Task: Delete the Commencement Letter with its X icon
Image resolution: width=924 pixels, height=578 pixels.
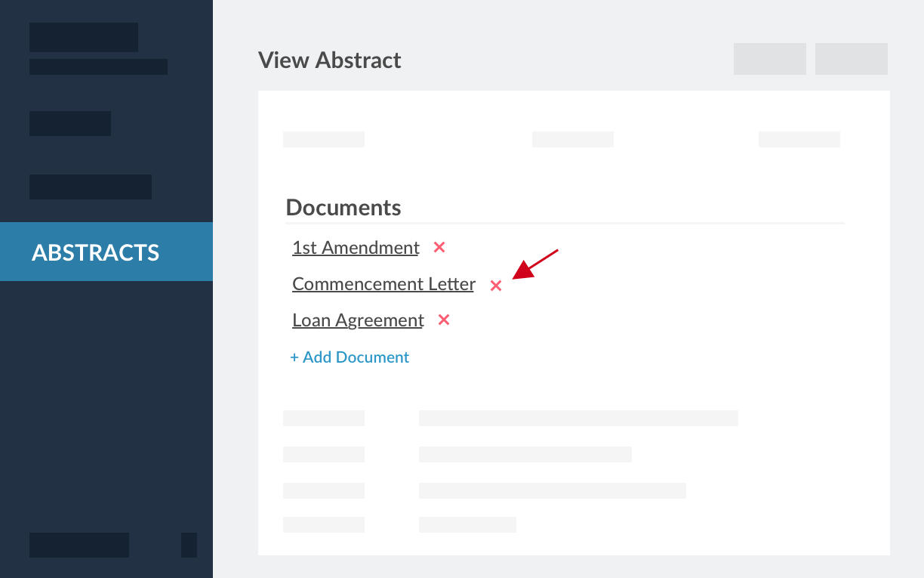Action: [496, 286]
